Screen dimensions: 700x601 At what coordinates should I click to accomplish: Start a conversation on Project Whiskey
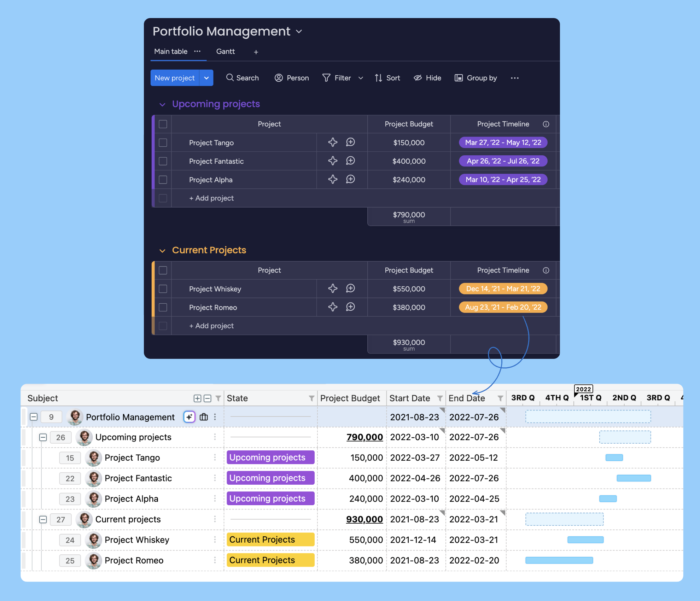(x=350, y=288)
